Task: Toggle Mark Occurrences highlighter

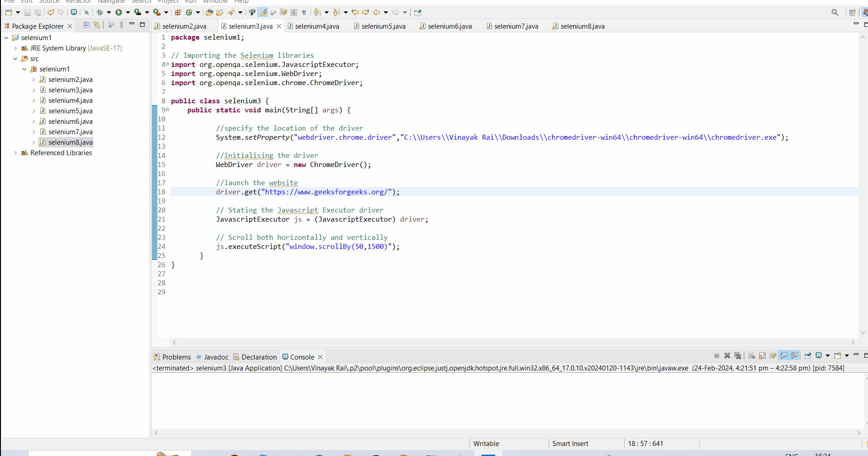Action: click(x=263, y=12)
